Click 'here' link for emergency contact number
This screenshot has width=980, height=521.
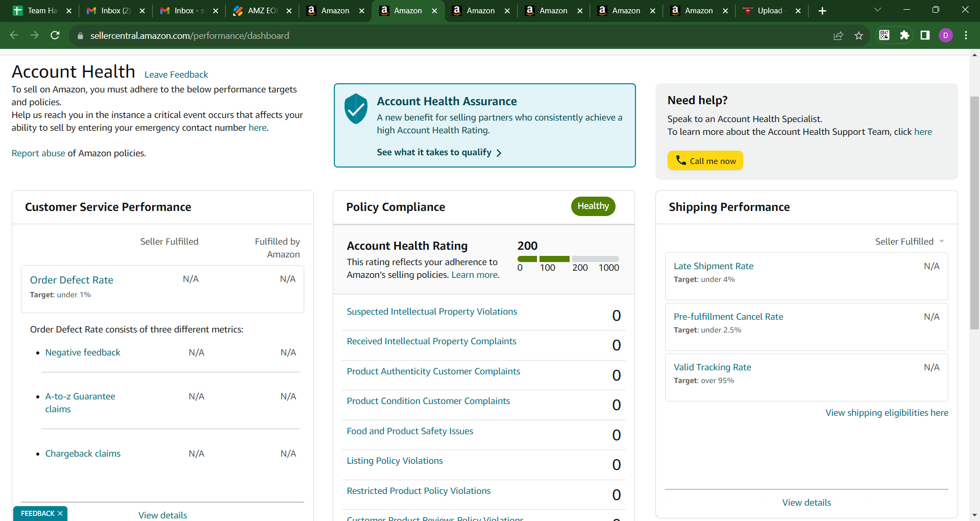257,128
